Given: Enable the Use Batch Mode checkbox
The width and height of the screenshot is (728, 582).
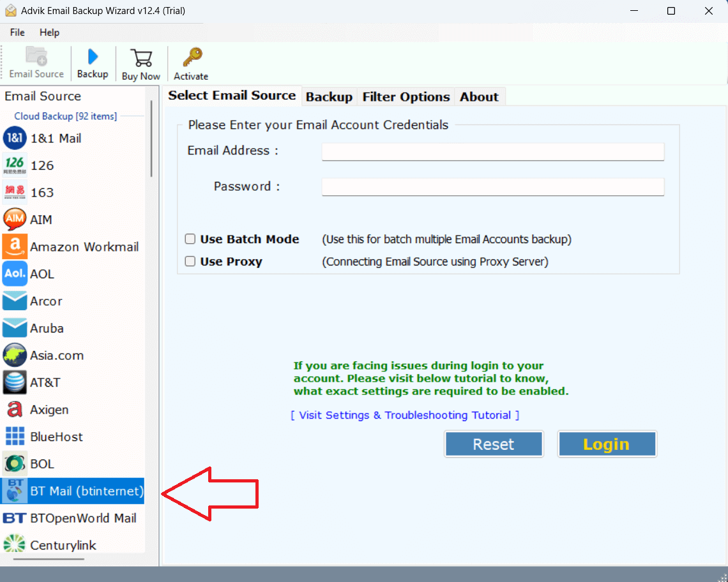Looking at the screenshot, I should (x=190, y=239).
